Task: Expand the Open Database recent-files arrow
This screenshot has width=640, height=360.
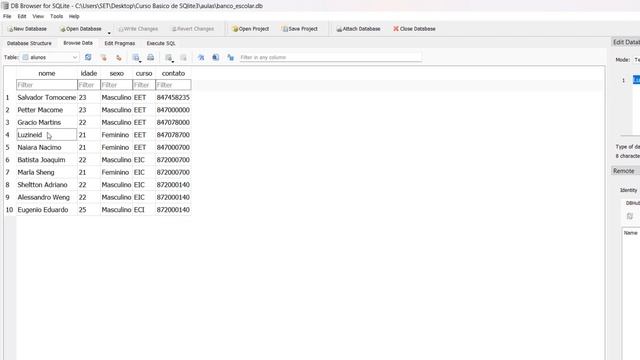Action: pyautogui.click(x=109, y=32)
